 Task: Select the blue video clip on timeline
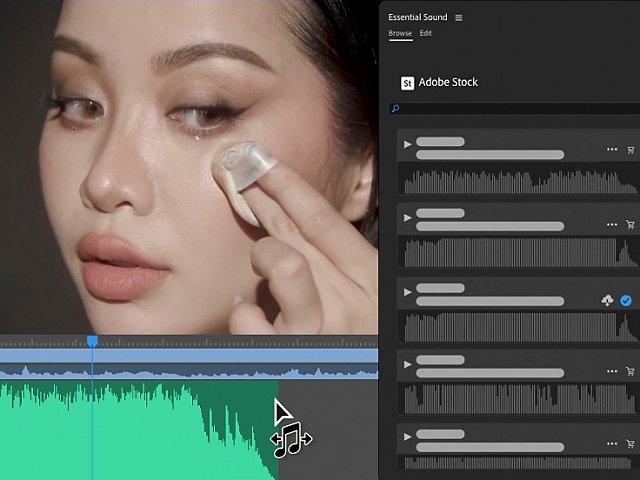(189, 356)
